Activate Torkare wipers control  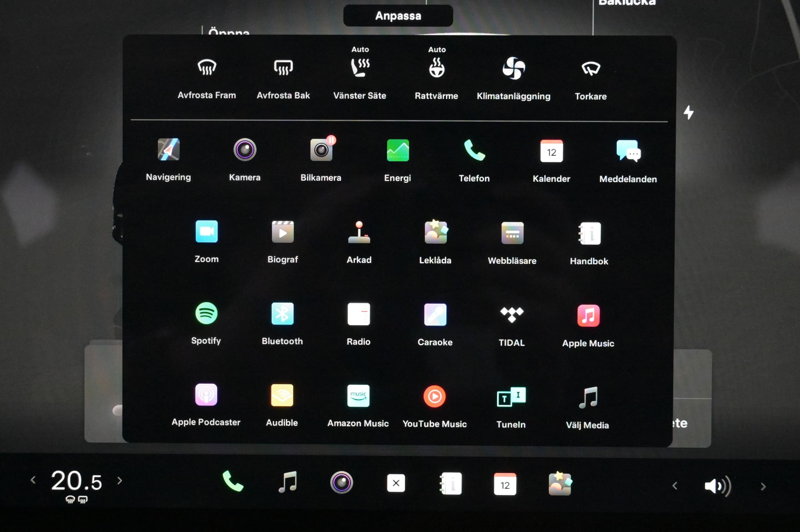591,68
